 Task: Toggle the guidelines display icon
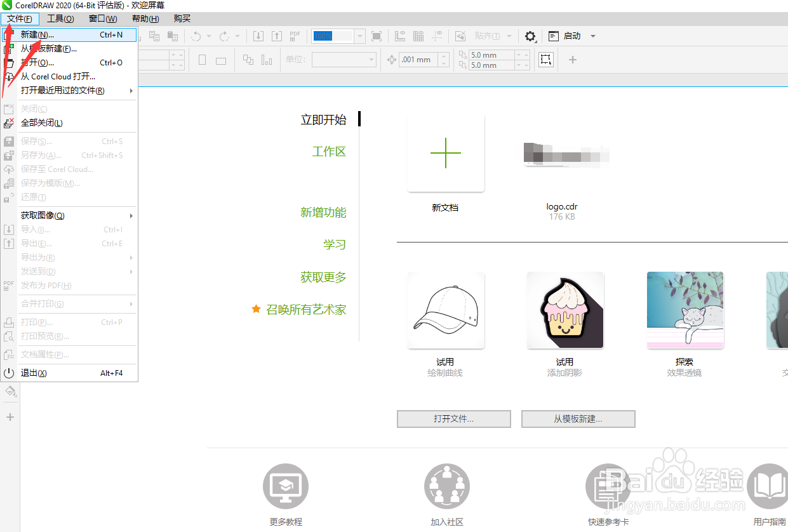pyautogui.click(x=437, y=36)
